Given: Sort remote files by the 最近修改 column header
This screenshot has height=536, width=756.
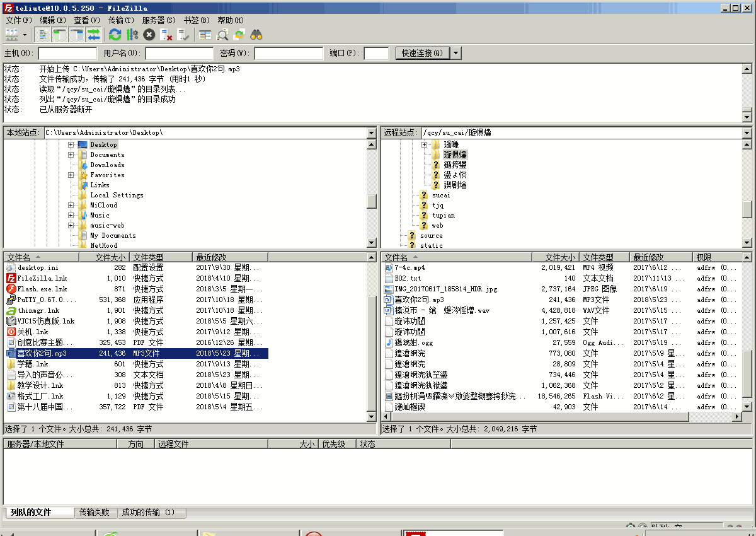Looking at the screenshot, I should click(x=661, y=257).
